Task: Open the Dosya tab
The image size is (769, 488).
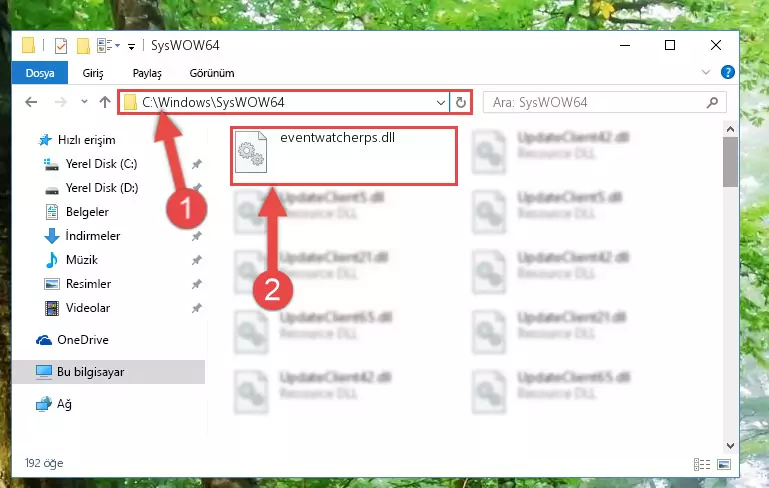Action: coord(40,73)
